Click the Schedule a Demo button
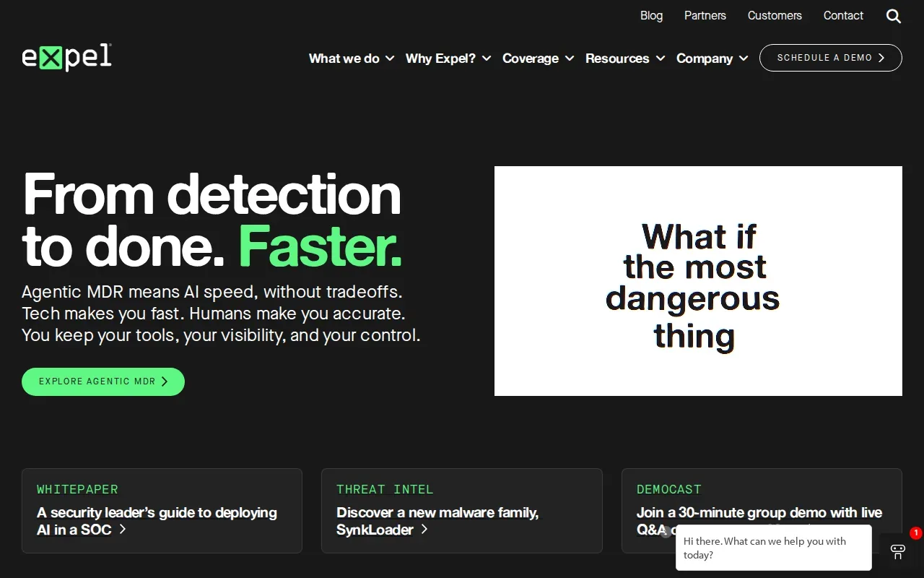Screen dimensions: 924x578 coord(831,58)
